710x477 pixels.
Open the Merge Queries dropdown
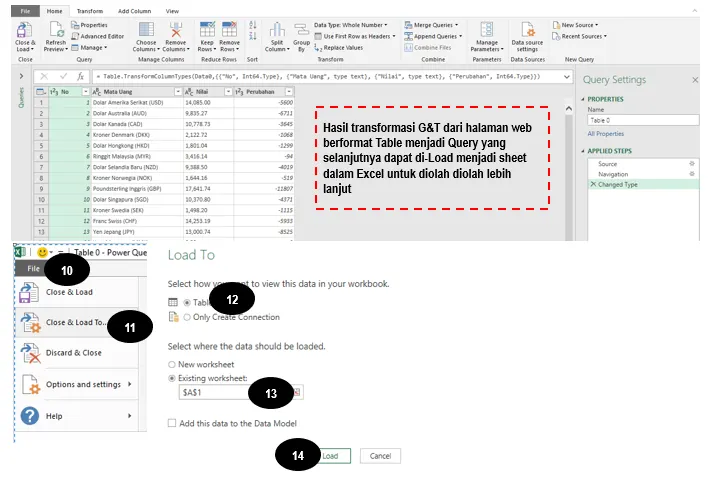[432, 25]
